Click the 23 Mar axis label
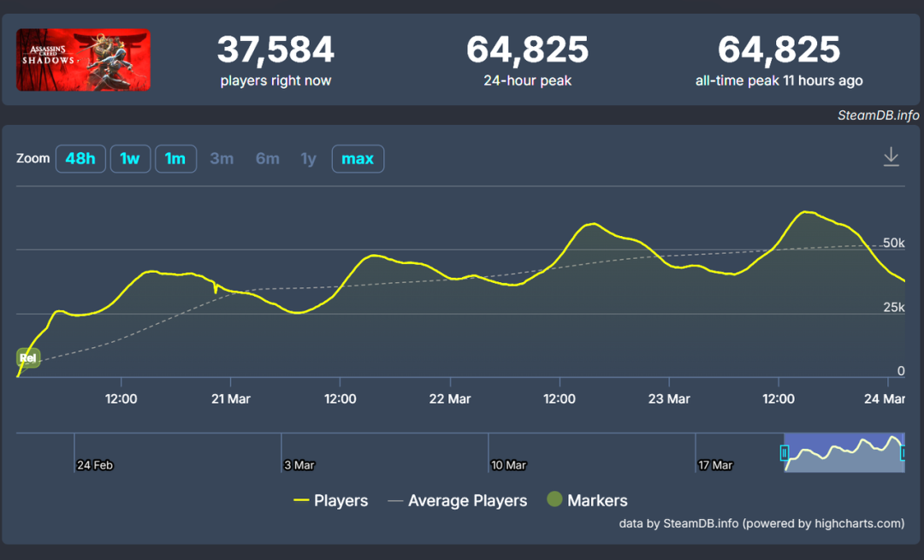The height and width of the screenshot is (560, 924). click(x=669, y=399)
